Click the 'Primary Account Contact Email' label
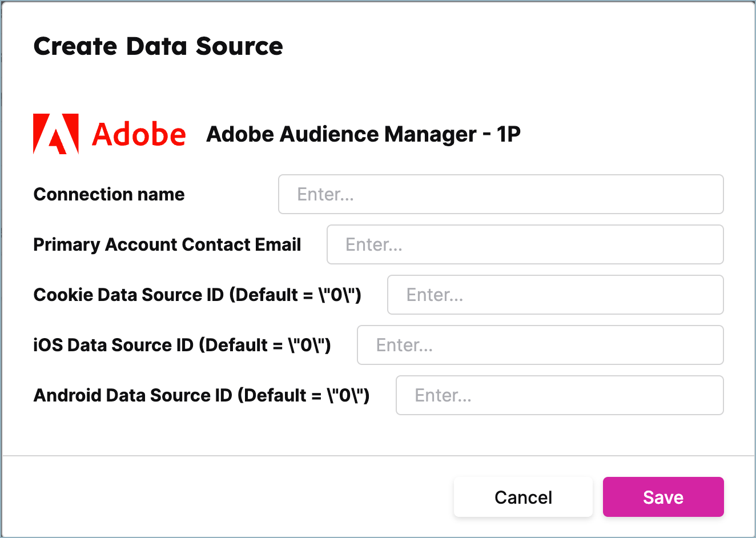The width and height of the screenshot is (756, 538). point(167,244)
